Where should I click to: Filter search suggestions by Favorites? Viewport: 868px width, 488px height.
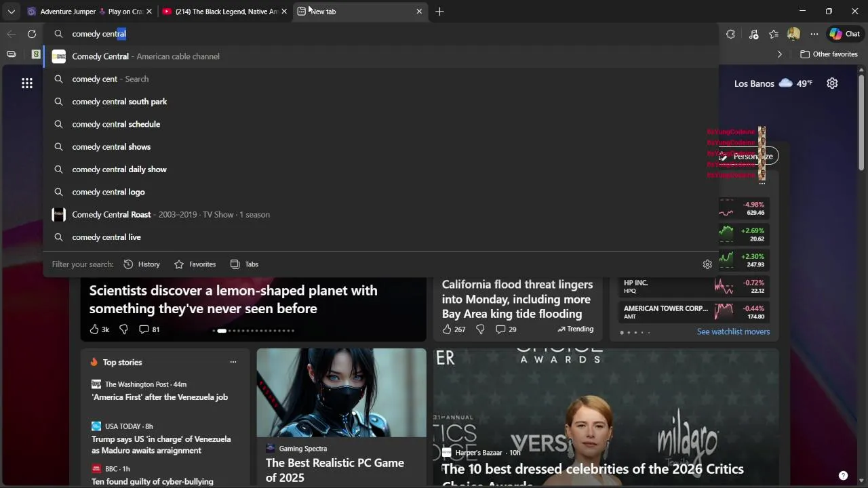pos(195,264)
